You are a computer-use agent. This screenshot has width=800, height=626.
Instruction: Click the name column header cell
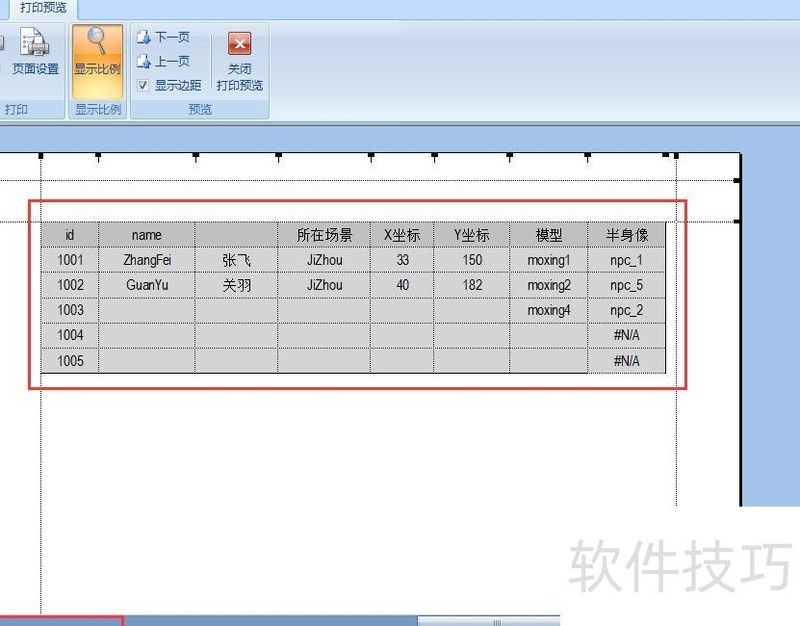146,235
